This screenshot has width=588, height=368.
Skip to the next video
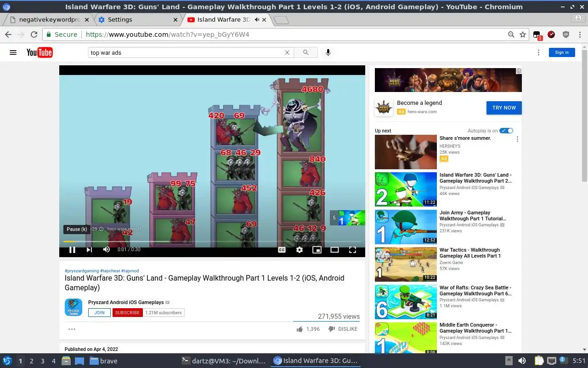coord(89,250)
